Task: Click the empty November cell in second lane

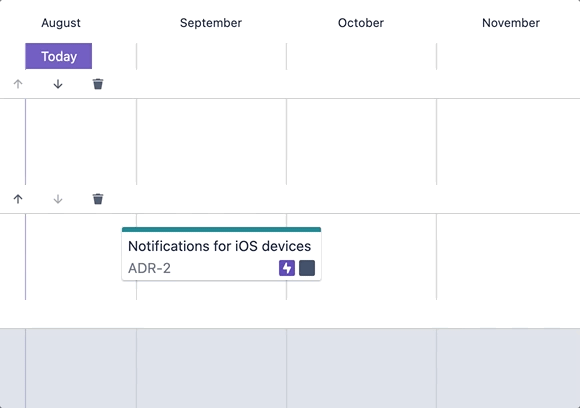Action: [x=508, y=257]
